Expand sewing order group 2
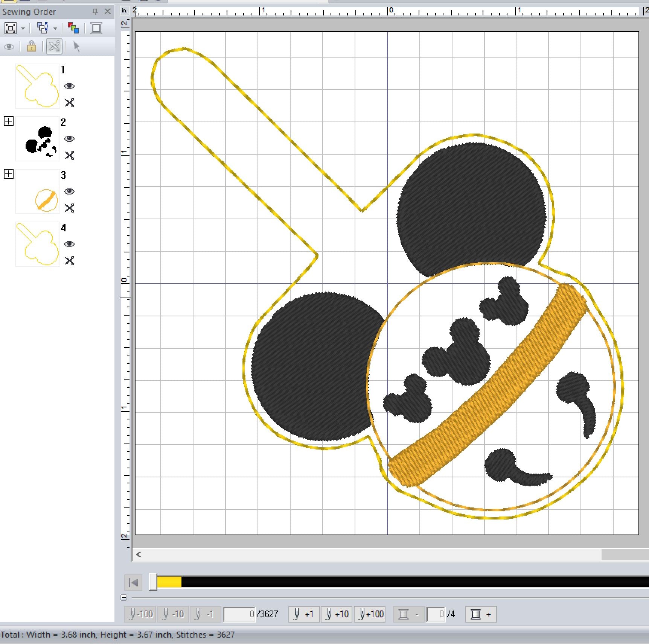649x644 pixels. (9, 121)
